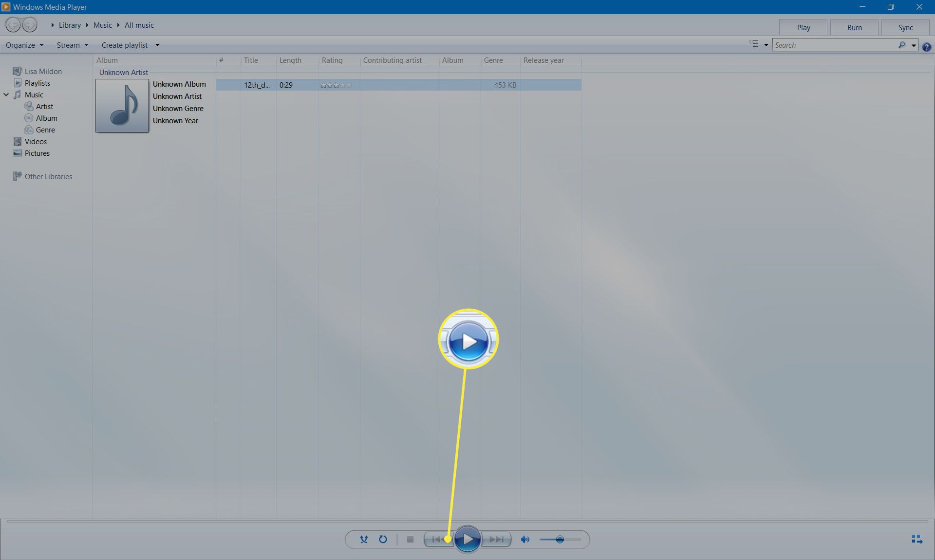Go forward with the forward arrow
The height and width of the screenshot is (560, 935).
tap(30, 25)
